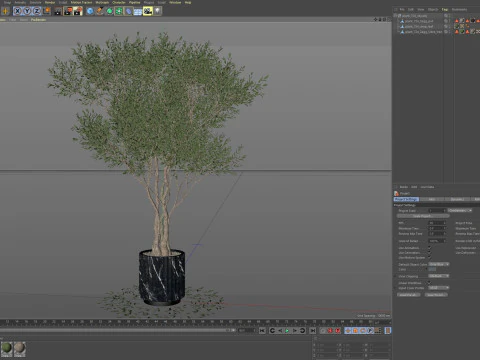Toggle the Autokeying red icon
This screenshot has height=360, width=480.
click(x=330, y=330)
